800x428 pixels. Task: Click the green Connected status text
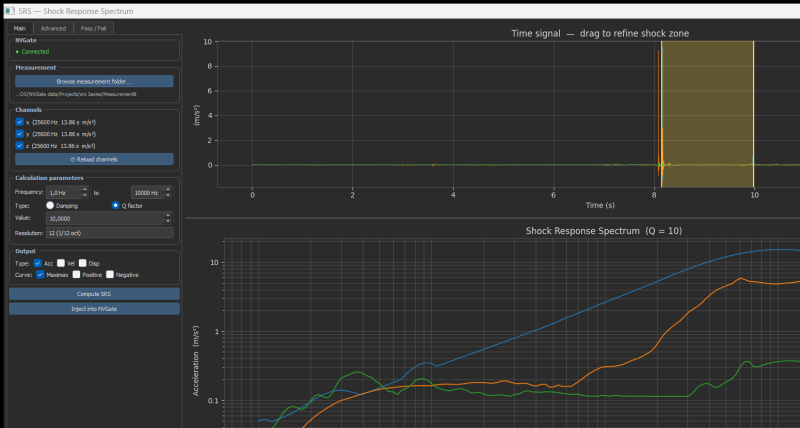tap(35, 52)
